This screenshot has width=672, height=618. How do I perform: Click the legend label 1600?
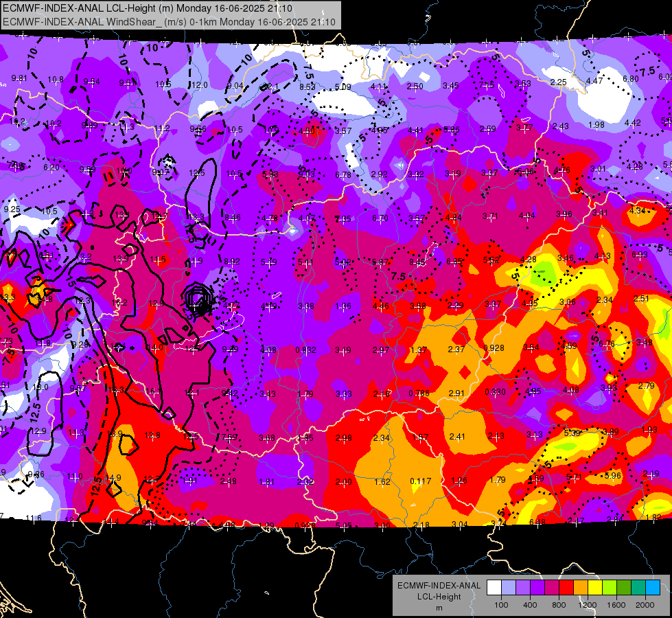click(616, 605)
